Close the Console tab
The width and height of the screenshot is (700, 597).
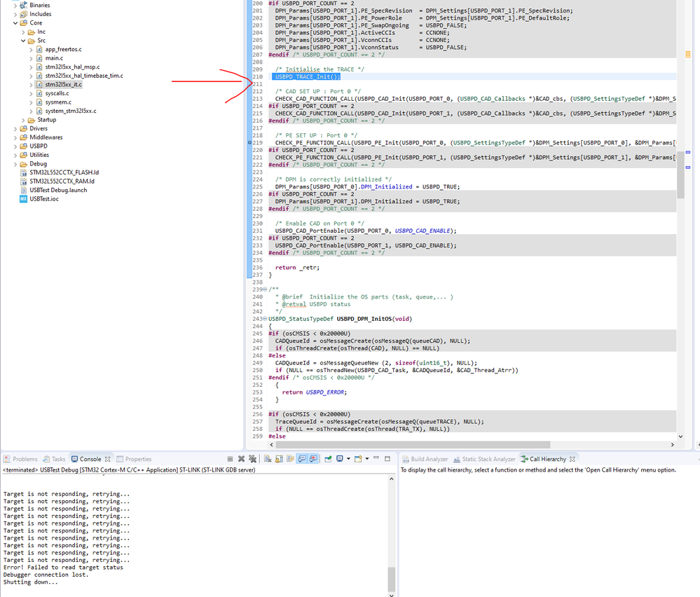[x=108, y=459]
